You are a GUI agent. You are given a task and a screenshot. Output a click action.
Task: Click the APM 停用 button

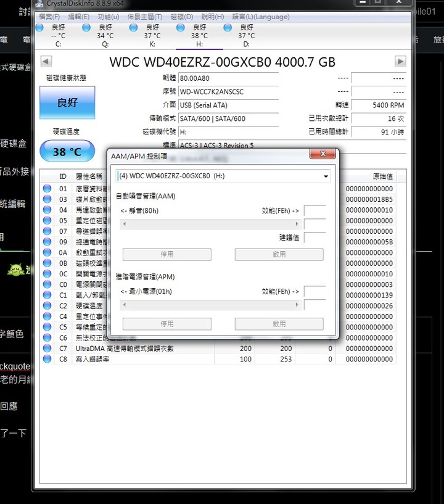coord(167,324)
